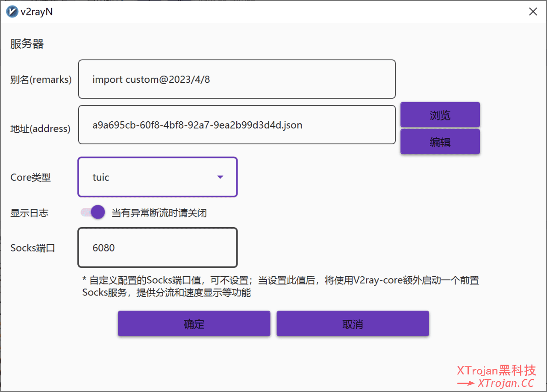Click the dropdown arrow on Core类型
The height and width of the screenshot is (392, 547).
click(220, 177)
